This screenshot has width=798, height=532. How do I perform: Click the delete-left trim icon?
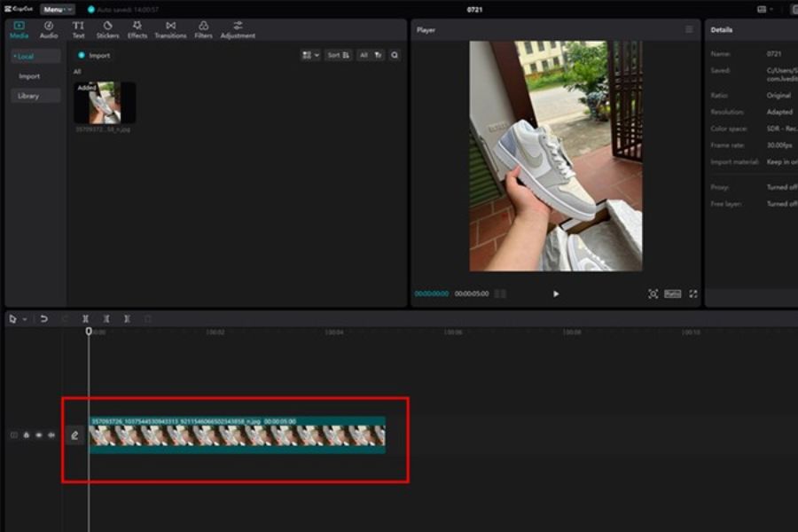106,318
